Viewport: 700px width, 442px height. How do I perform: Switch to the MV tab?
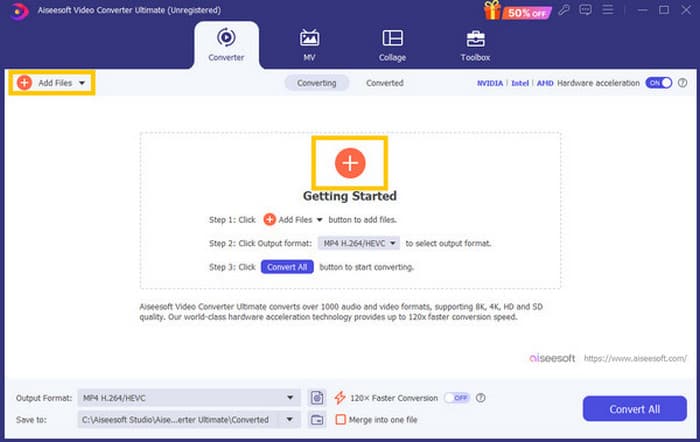point(309,45)
